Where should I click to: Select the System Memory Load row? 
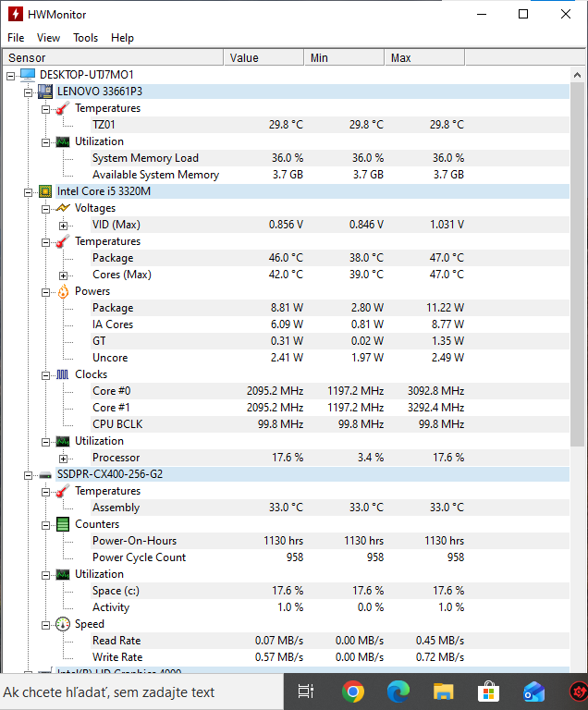click(330, 158)
